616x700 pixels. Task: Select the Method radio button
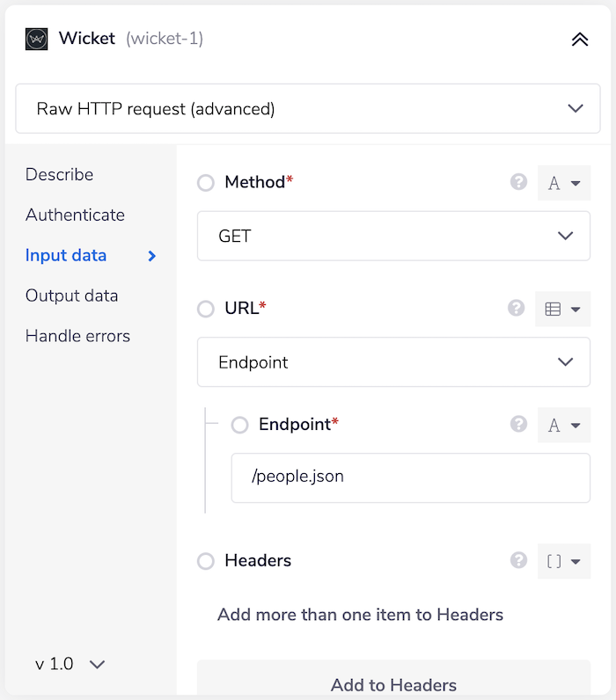point(206,183)
